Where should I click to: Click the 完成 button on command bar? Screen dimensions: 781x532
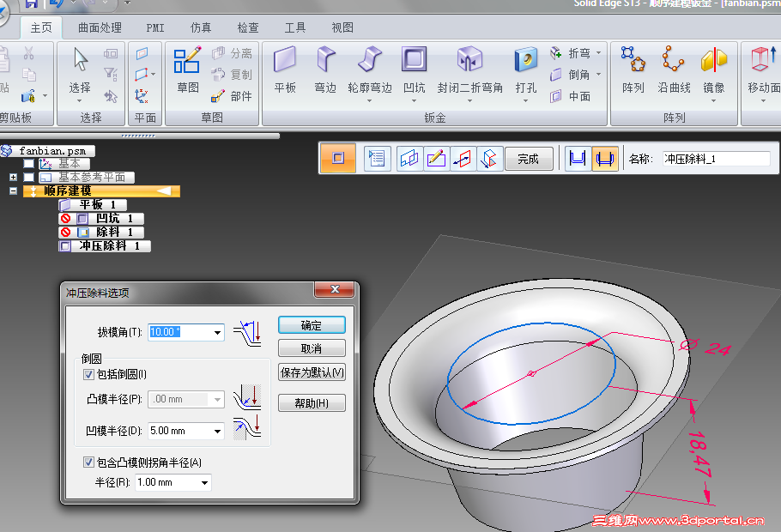(529, 159)
